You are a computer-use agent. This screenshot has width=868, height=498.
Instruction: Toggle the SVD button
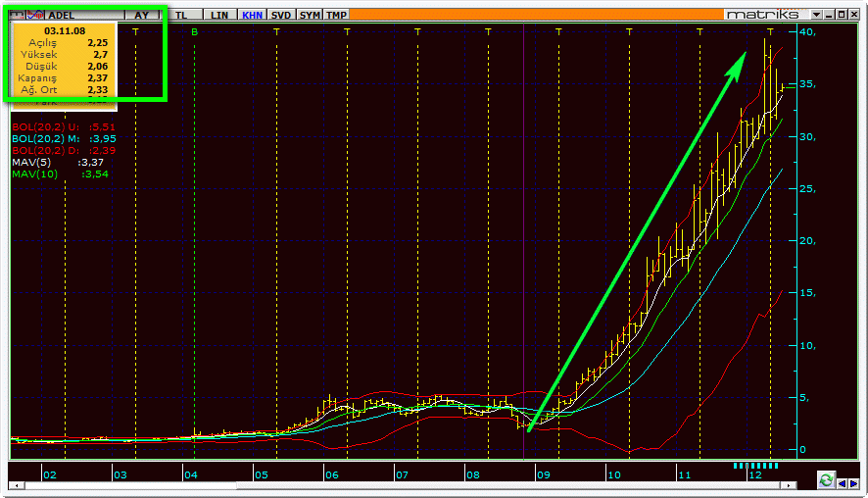pyautogui.click(x=281, y=15)
